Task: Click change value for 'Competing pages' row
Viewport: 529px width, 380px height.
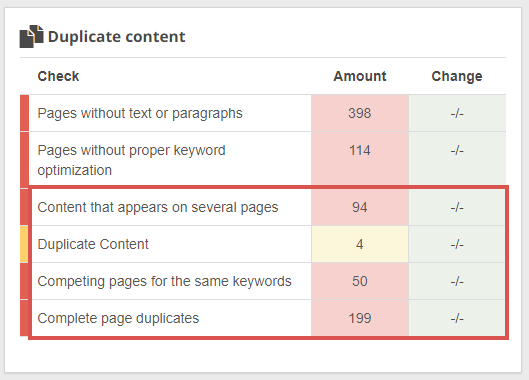Action: click(457, 281)
